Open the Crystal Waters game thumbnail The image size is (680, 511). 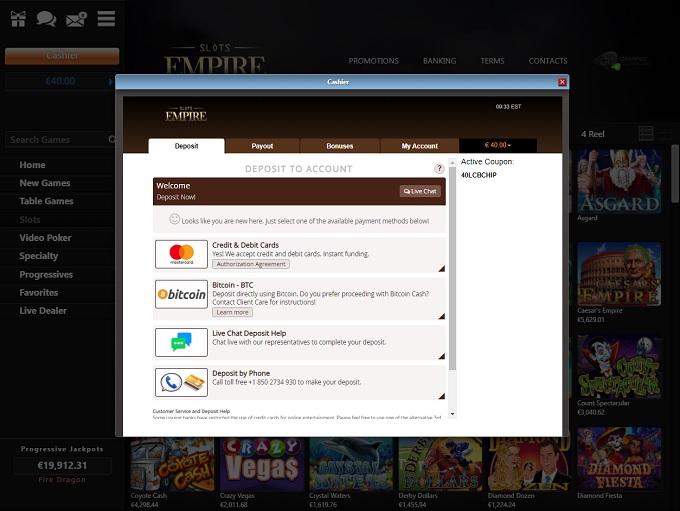point(351,464)
